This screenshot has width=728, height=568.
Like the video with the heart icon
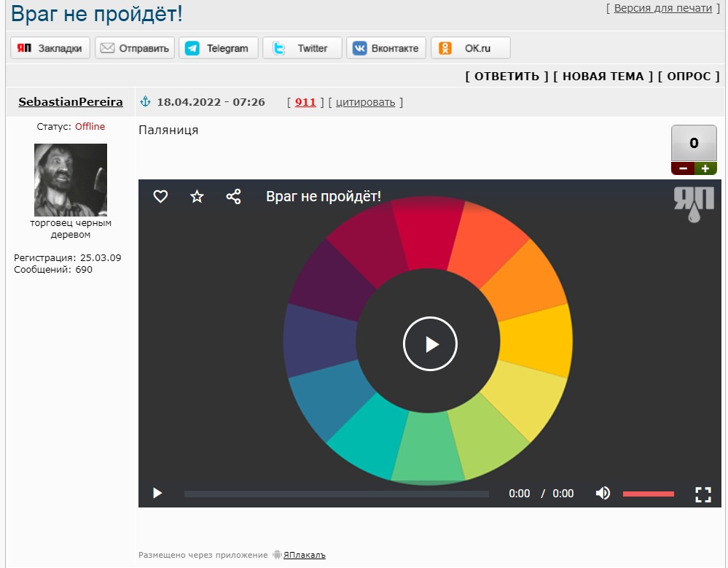coord(160,196)
